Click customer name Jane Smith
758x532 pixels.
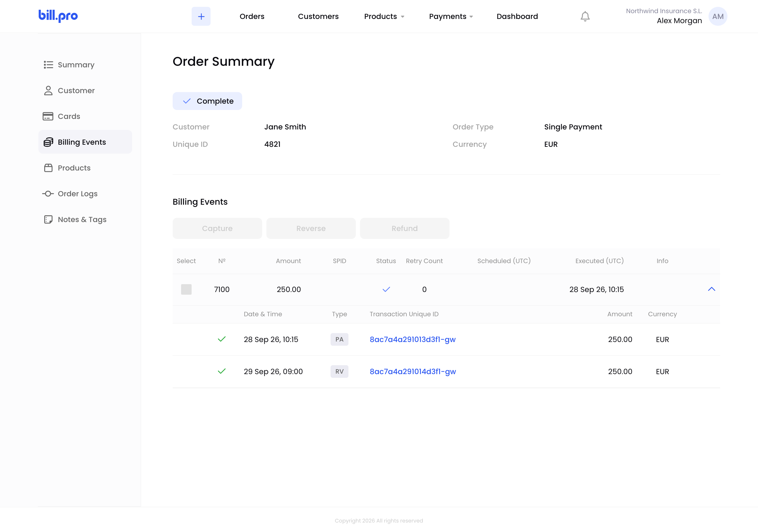coord(285,127)
